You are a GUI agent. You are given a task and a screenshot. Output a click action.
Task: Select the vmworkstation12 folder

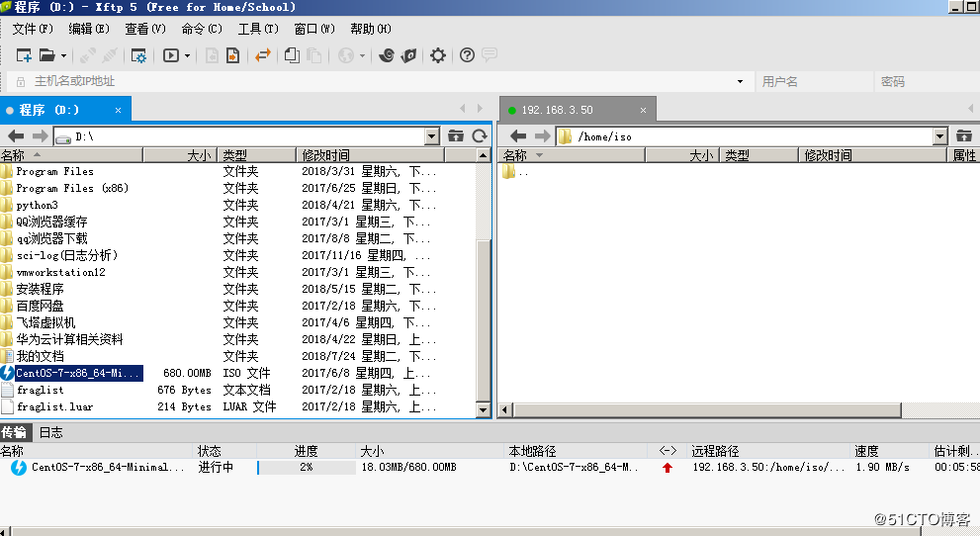click(x=60, y=272)
